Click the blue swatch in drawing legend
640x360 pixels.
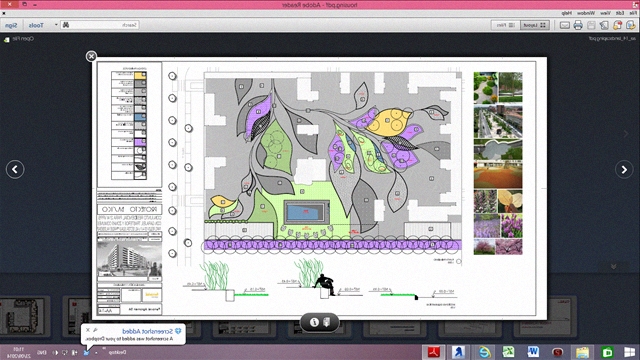pos(140,117)
